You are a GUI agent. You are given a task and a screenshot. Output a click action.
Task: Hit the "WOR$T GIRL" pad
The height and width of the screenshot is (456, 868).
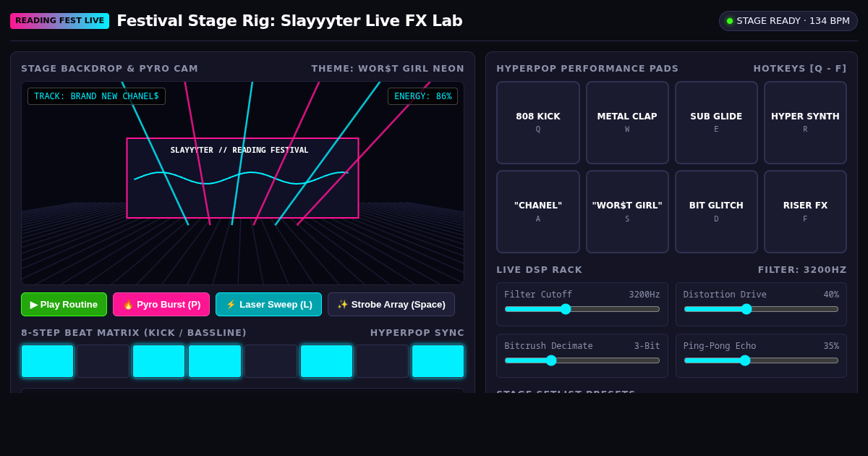click(627, 211)
